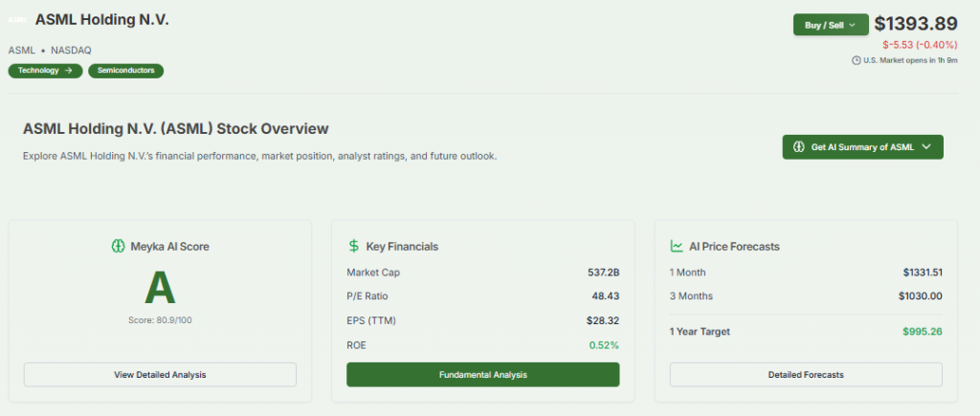
Task: Click the Meyka AI Score brain icon
Action: pyautogui.click(x=118, y=246)
